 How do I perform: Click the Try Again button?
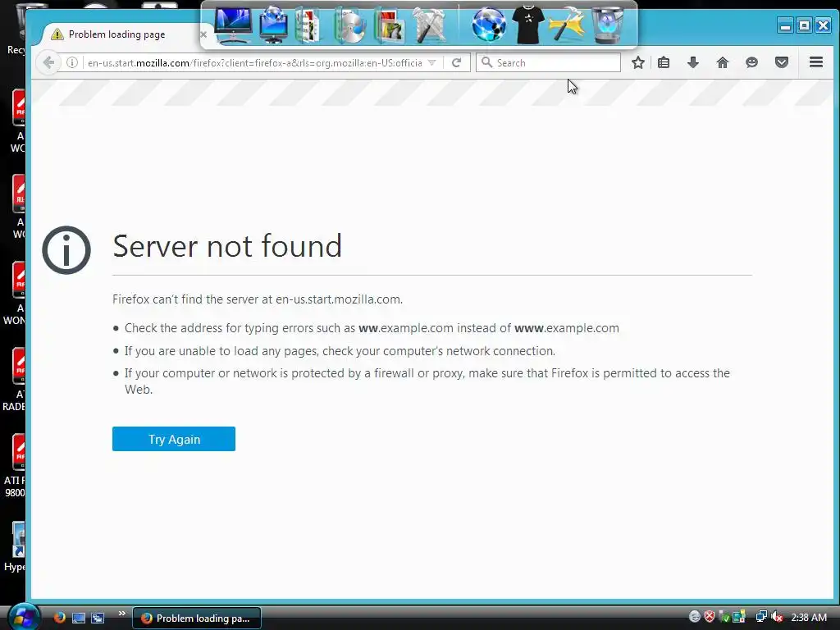[174, 439]
